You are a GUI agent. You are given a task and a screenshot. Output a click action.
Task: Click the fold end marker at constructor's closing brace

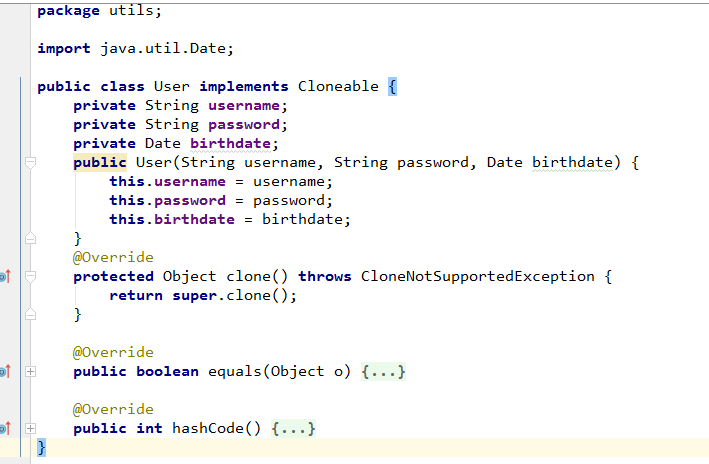(x=30, y=238)
